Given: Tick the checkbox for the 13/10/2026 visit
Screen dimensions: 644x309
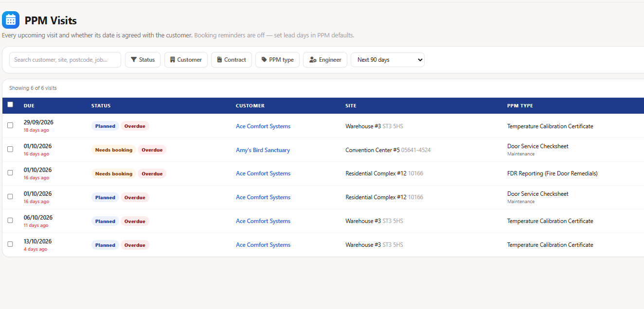Looking at the screenshot, I should point(10,244).
